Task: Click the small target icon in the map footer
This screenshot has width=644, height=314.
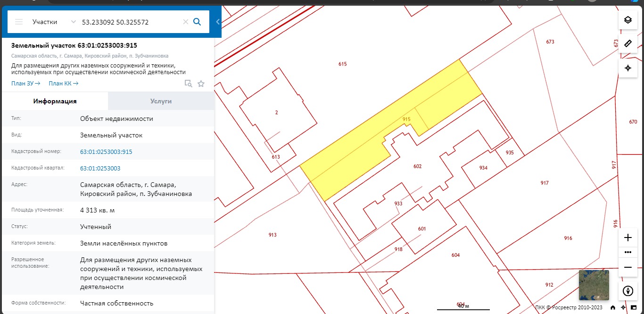Action: coord(623,307)
